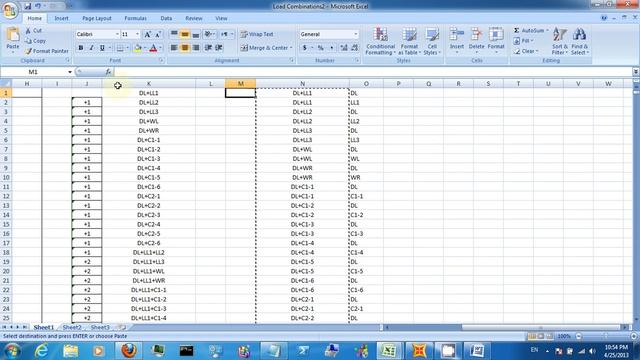Switch to the Review tab
640x360 pixels.
point(193,18)
